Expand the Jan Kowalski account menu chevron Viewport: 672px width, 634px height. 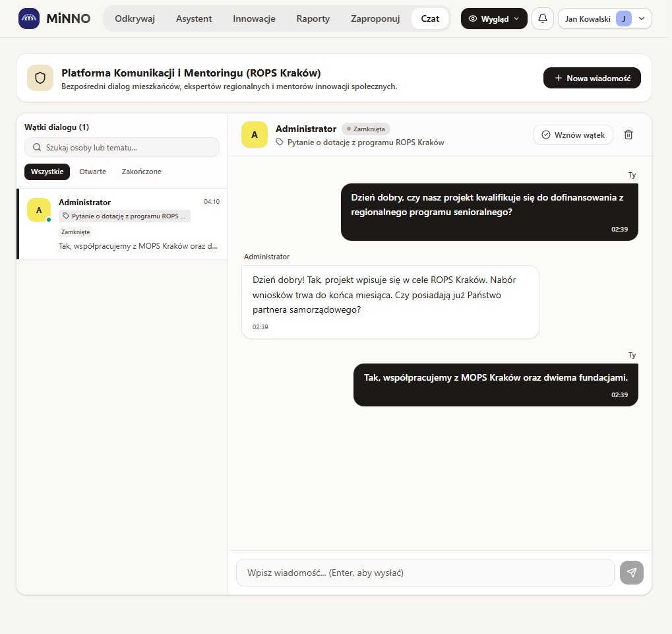click(x=642, y=19)
